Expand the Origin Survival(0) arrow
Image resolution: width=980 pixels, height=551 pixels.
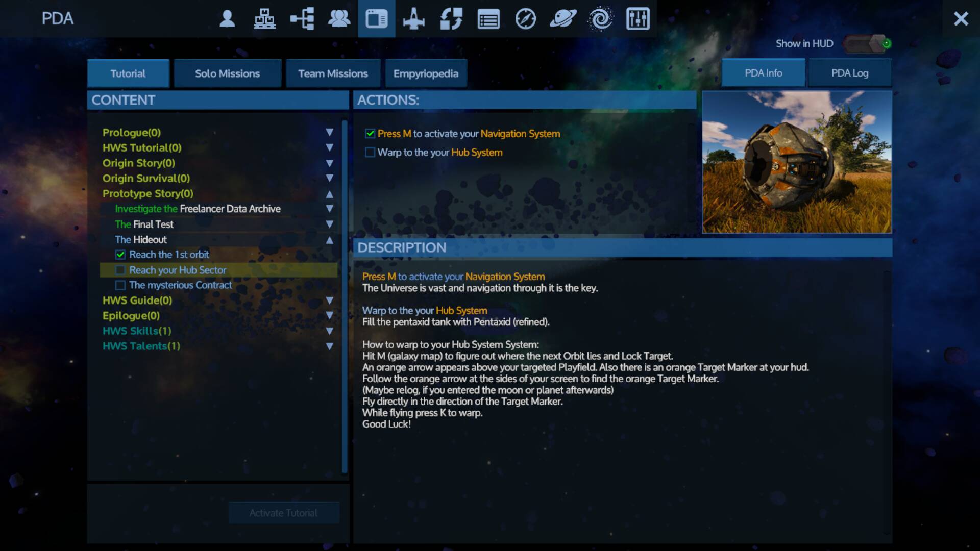(x=330, y=178)
